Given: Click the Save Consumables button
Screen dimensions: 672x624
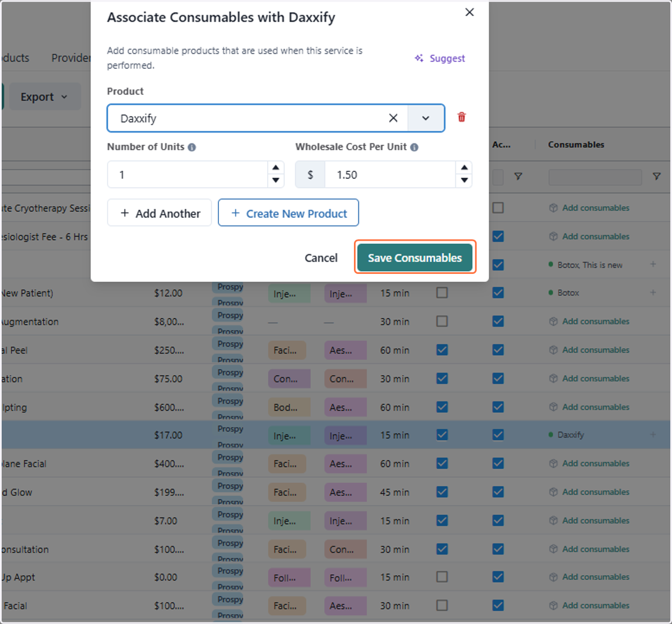Looking at the screenshot, I should [415, 258].
